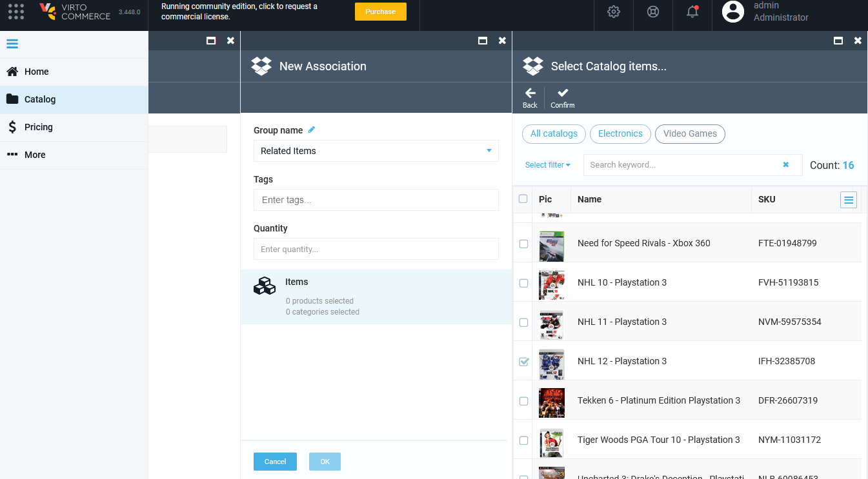Click the All catalogs breadcrumb
The width and height of the screenshot is (868, 479).
[554, 133]
